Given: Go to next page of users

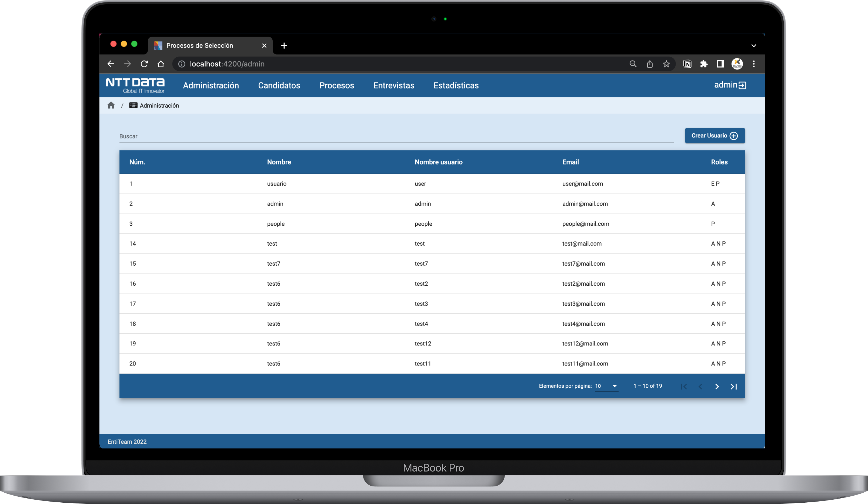Looking at the screenshot, I should tap(717, 386).
